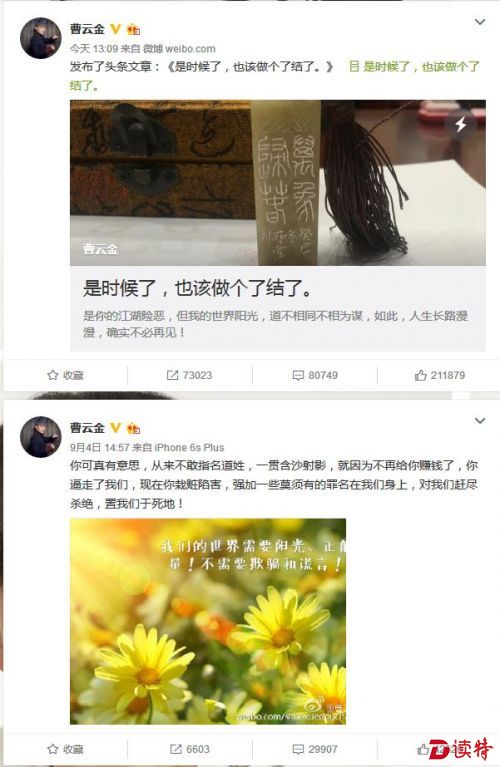Open the green article link 是时候了，也该做个了结了
This screenshot has height=767, width=500.
[414, 67]
